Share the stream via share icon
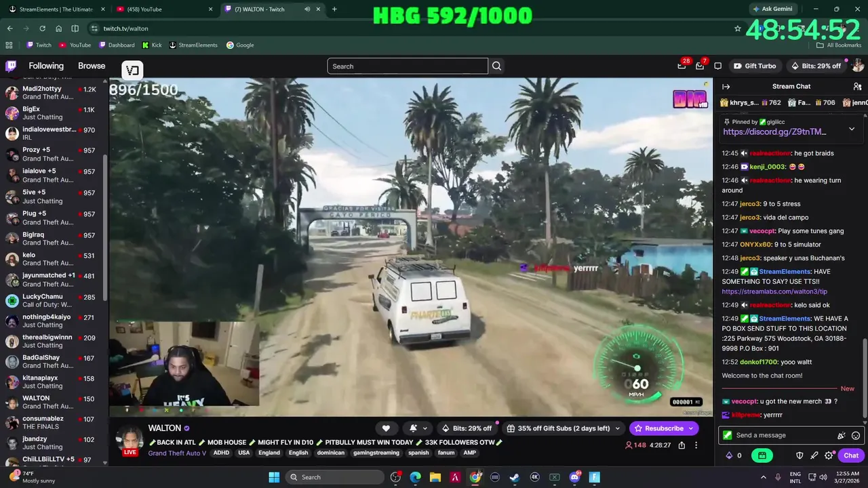Image resolution: width=868 pixels, height=488 pixels. [682, 445]
